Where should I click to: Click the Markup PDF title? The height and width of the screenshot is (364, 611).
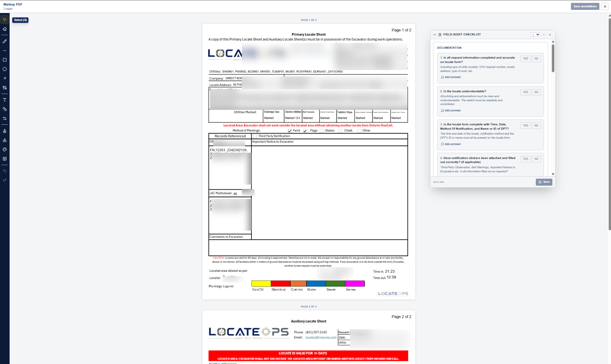tap(13, 4)
